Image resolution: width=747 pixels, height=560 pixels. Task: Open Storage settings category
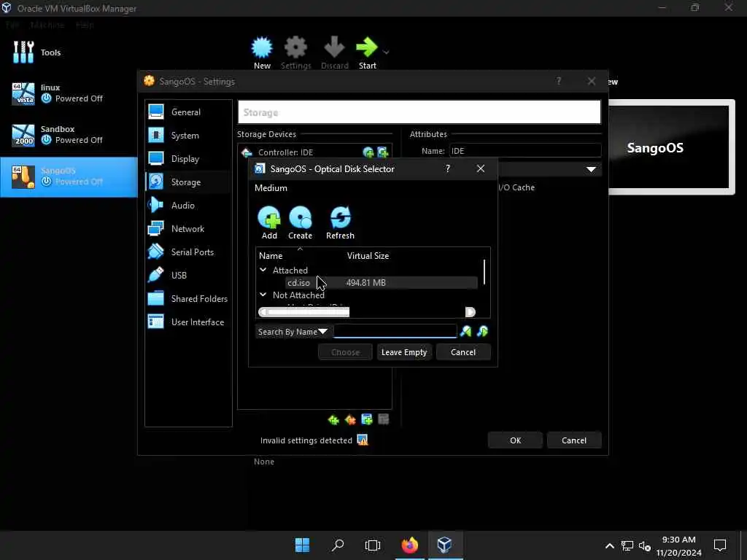(x=188, y=182)
